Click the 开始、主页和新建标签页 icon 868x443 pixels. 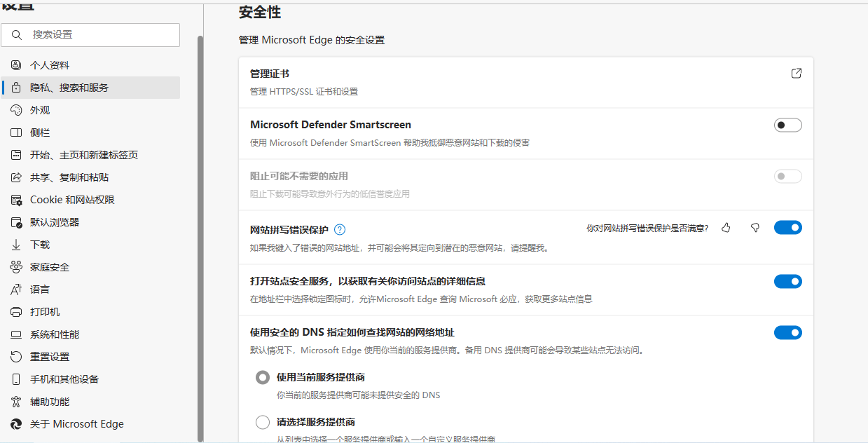point(16,155)
